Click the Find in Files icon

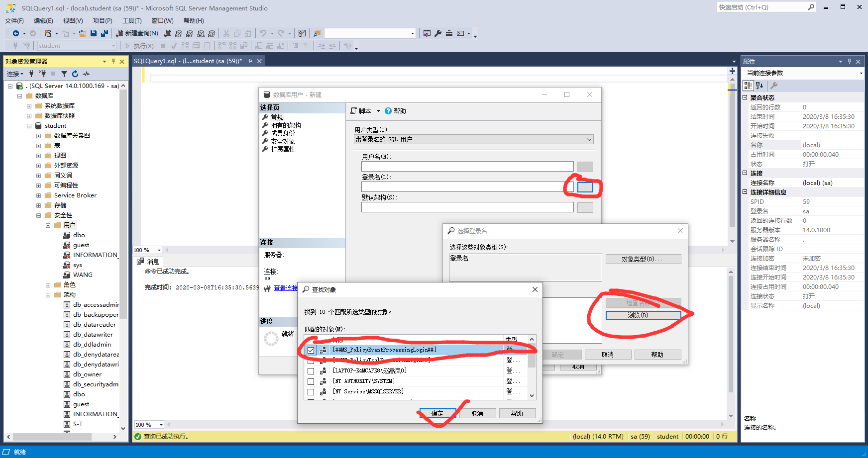(x=317, y=33)
